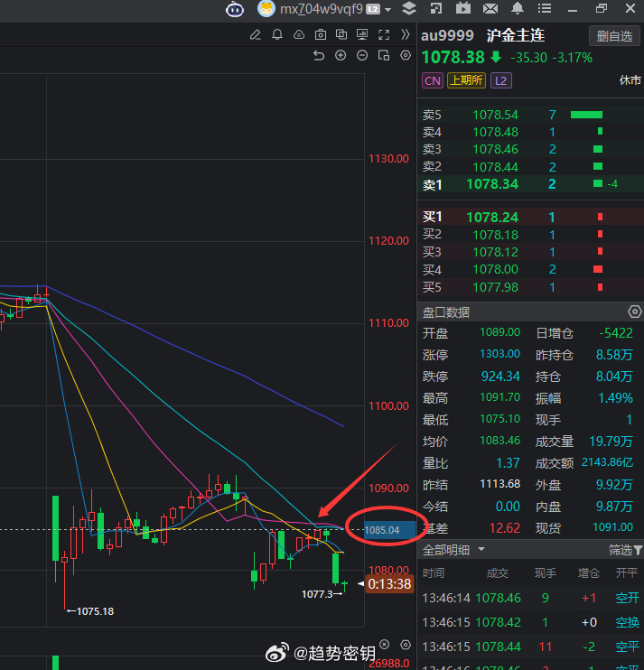
Task: Click the 成交额 value 2143.86亿
Action: 607,462
